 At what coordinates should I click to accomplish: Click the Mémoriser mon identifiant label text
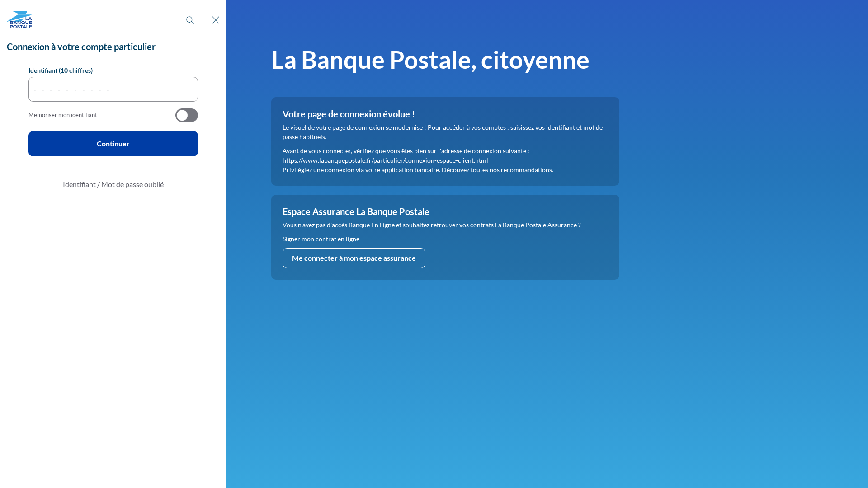point(63,115)
